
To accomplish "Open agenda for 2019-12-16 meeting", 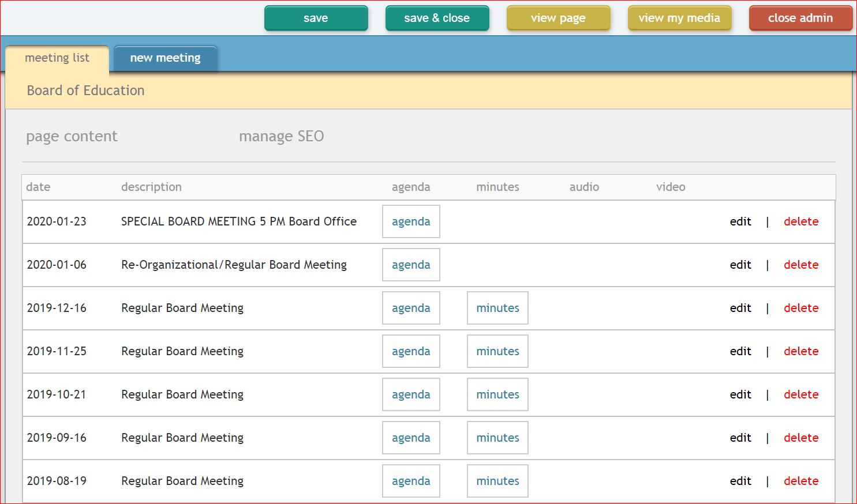I will 411,308.
